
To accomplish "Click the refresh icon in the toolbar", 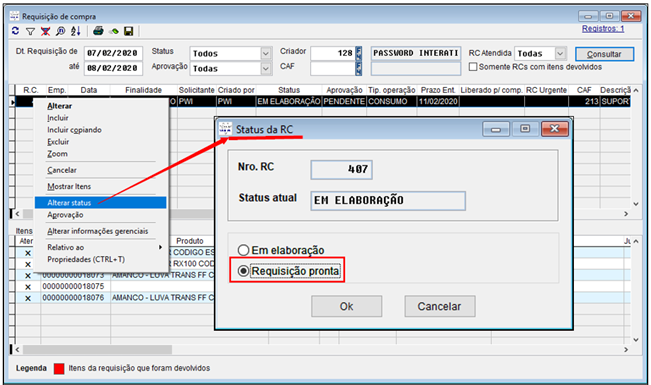I will [x=15, y=31].
